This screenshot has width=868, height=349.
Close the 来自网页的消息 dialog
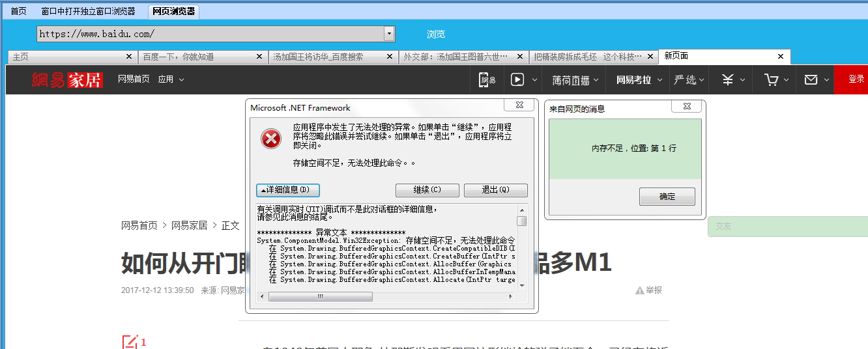click(x=687, y=105)
